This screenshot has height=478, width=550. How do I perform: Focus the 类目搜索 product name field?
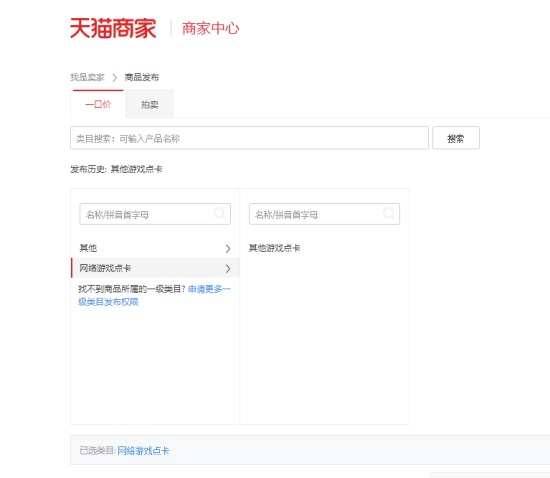249,138
